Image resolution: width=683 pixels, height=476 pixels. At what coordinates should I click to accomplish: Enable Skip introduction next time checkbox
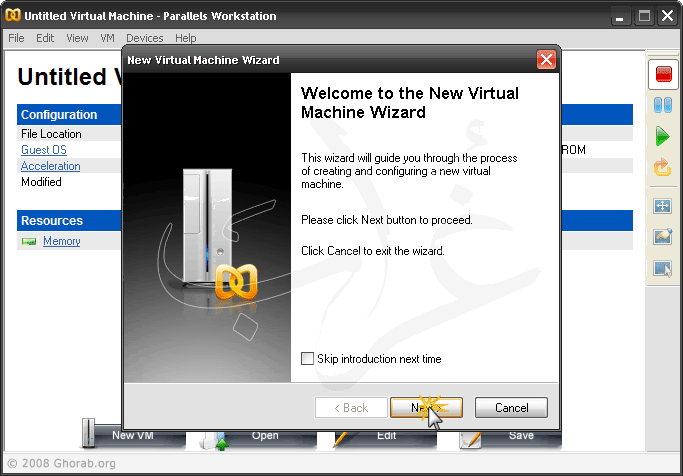click(307, 359)
